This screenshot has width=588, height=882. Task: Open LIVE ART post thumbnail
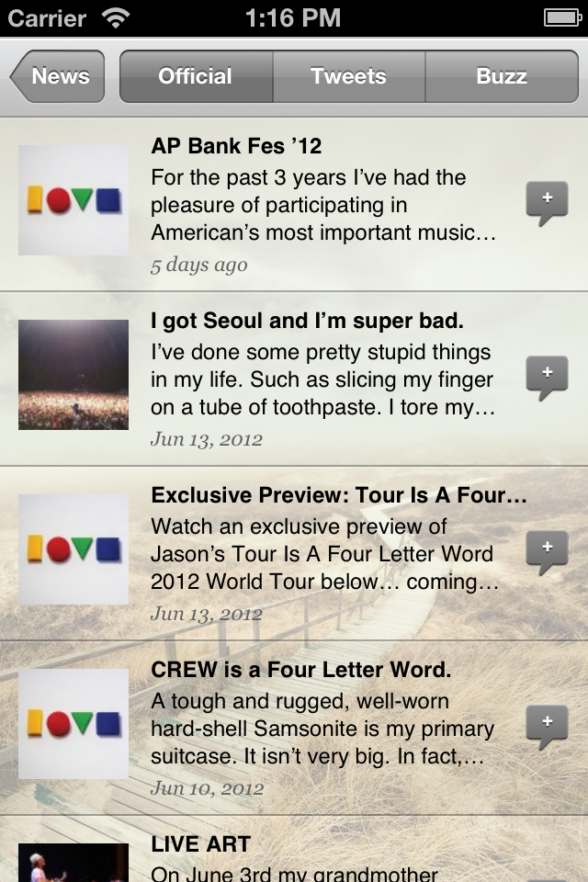tap(73, 864)
